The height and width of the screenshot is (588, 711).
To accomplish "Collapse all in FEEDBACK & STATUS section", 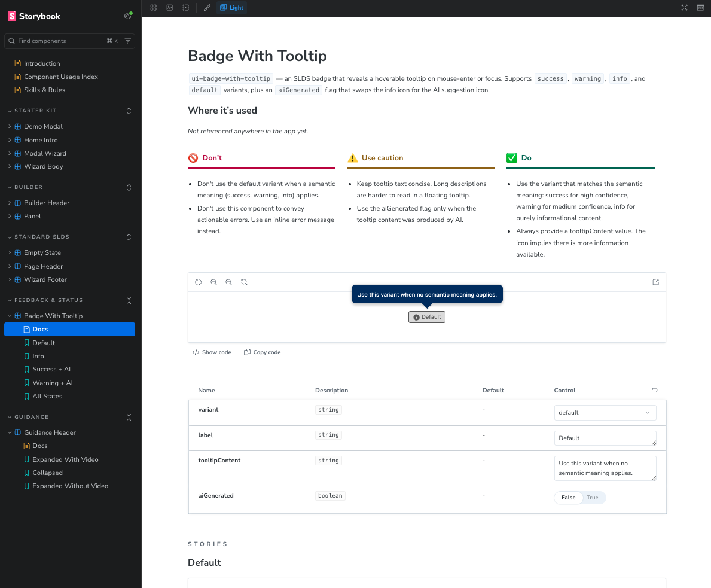I will pos(129,300).
